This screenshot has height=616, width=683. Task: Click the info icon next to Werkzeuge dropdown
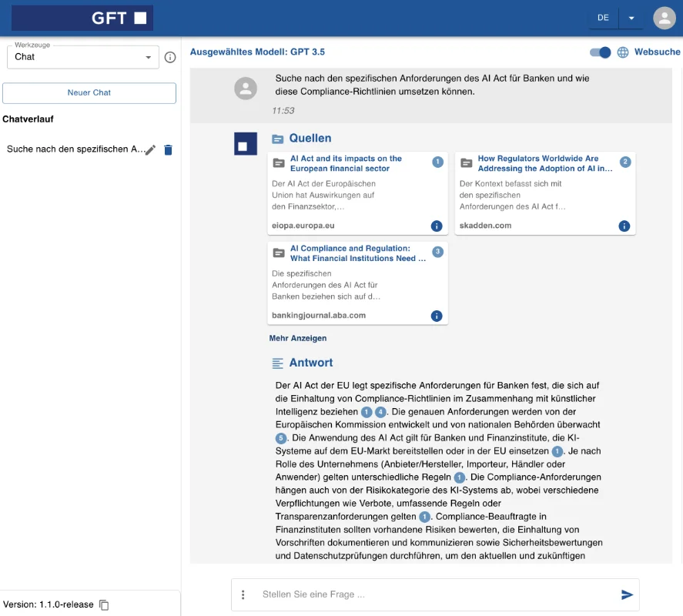coord(171,57)
